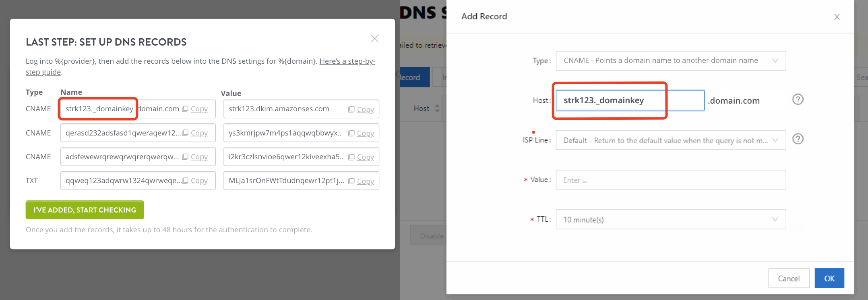This screenshot has height=300, width=868.
Task: Click the .domain.com suffix label
Action: (x=734, y=101)
